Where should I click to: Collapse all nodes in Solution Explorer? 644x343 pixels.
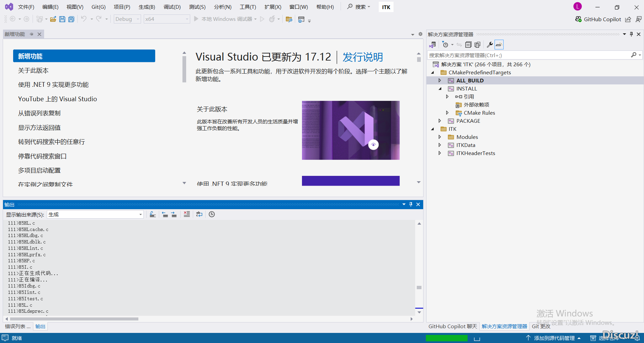click(x=468, y=44)
